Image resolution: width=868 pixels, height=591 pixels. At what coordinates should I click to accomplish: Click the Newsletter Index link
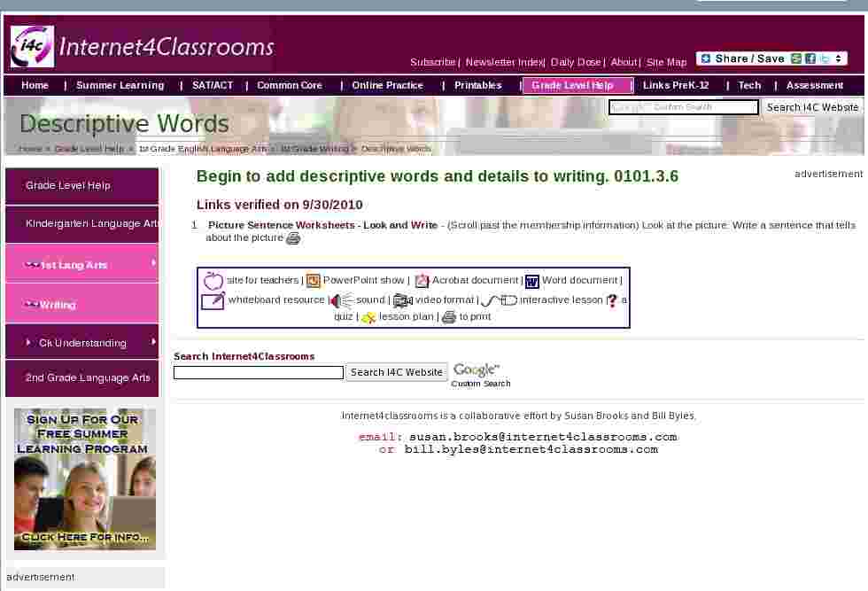tap(504, 62)
